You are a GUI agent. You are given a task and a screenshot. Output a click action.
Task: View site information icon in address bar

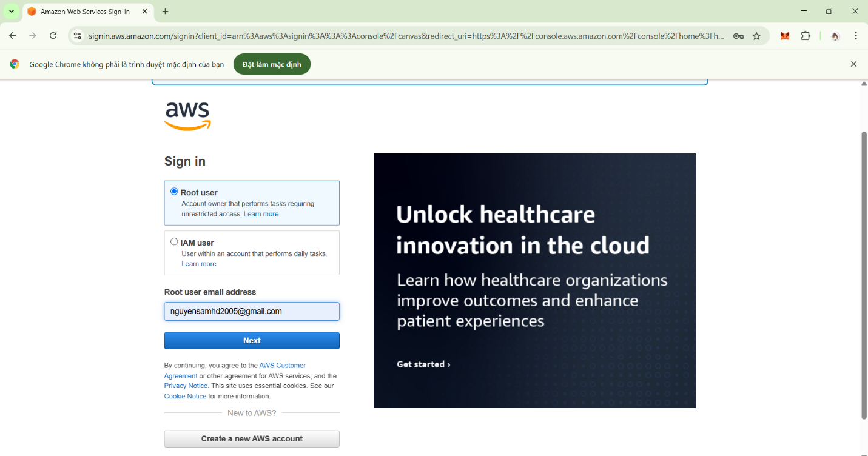tap(76, 36)
